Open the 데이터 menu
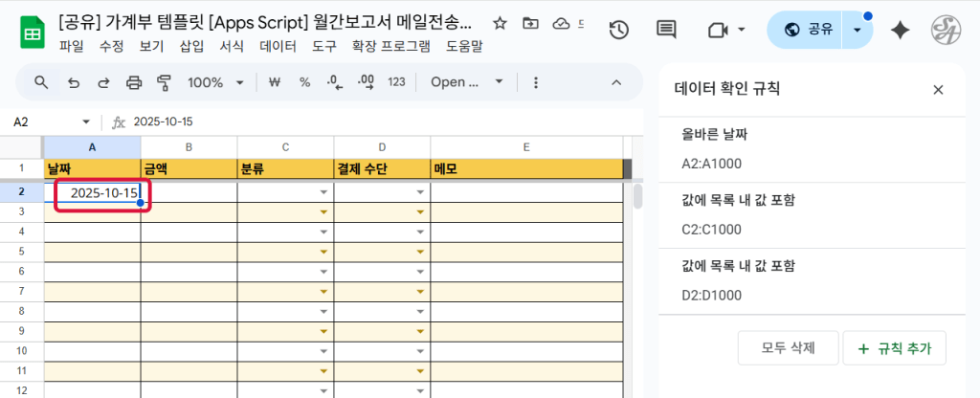 point(278,45)
